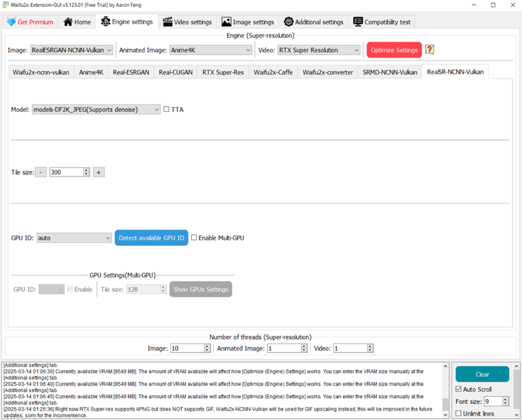This screenshot has height=420, width=522.
Task: Click the log panel scrollbar thumb
Action: point(445,405)
